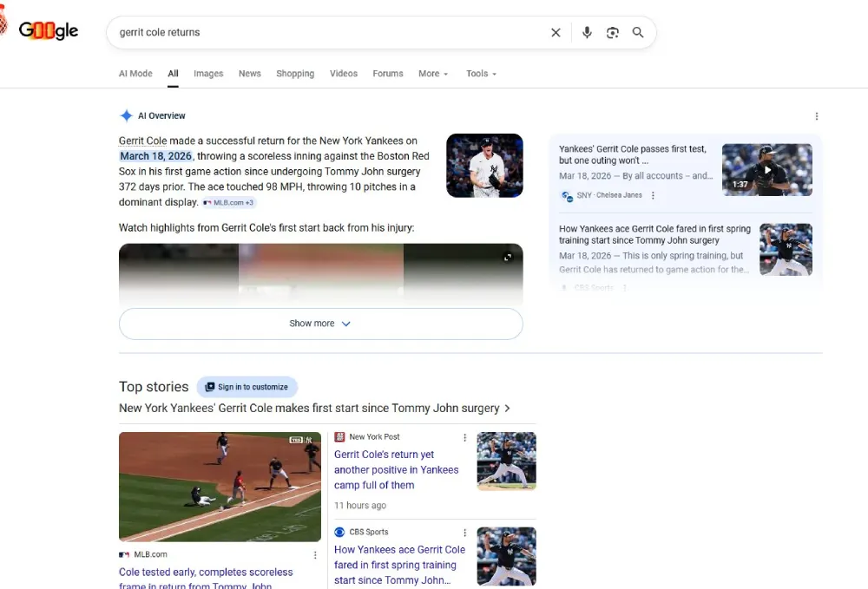
Task: Expand the More search filters dropdown
Action: coord(433,74)
